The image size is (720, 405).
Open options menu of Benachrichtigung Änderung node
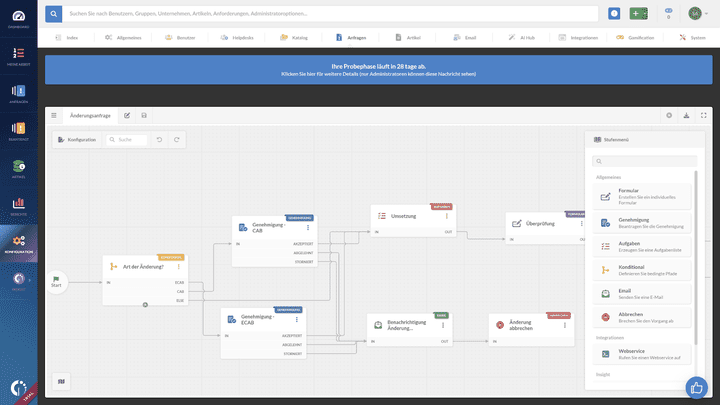[443, 325]
